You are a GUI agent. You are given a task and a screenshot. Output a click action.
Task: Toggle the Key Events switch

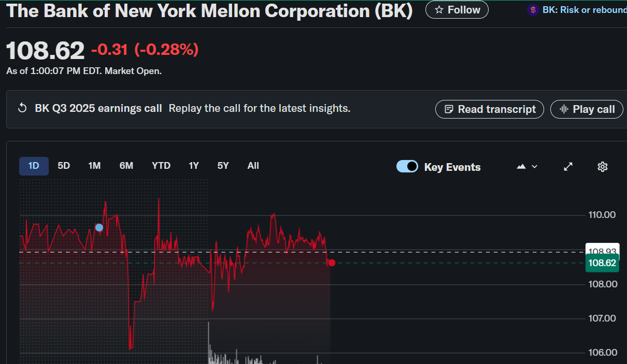(x=407, y=167)
